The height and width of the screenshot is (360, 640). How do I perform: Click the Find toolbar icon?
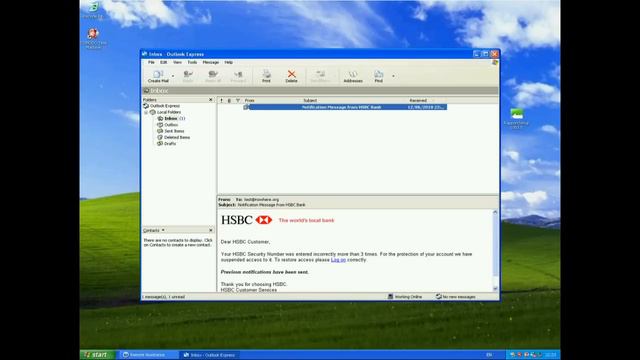(x=378, y=76)
